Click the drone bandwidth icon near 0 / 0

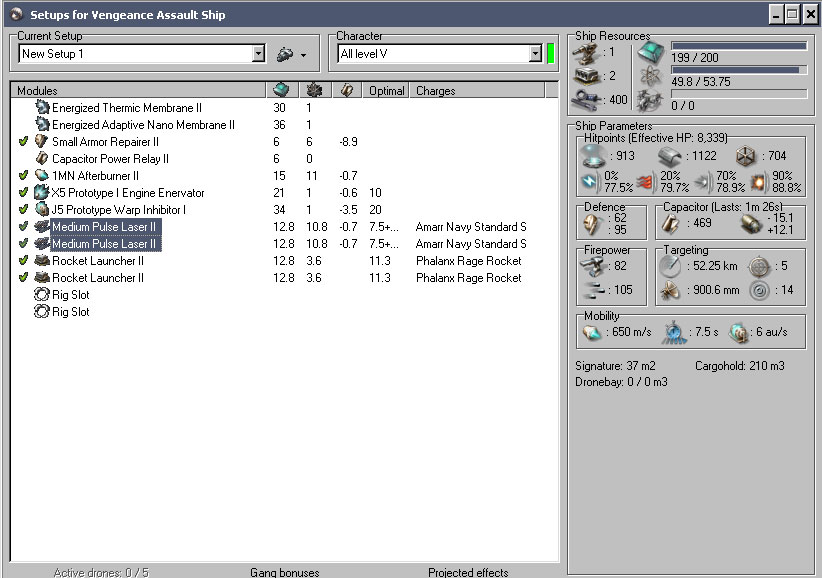[651, 101]
